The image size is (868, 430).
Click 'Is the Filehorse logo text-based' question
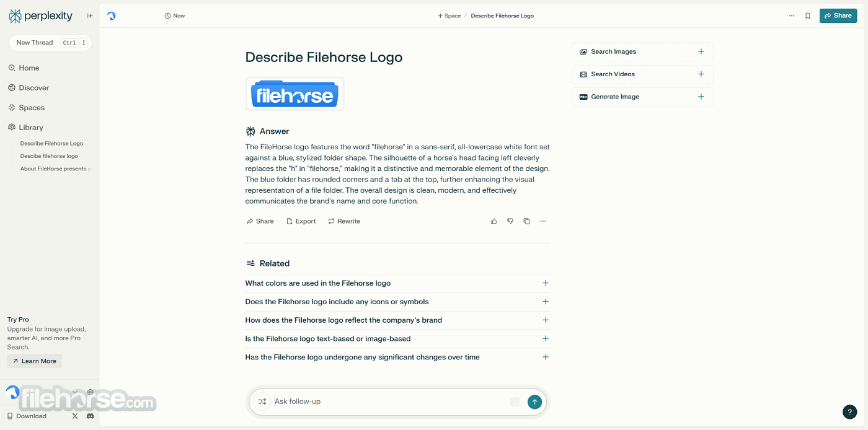pyautogui.click(x=328, y=339)
